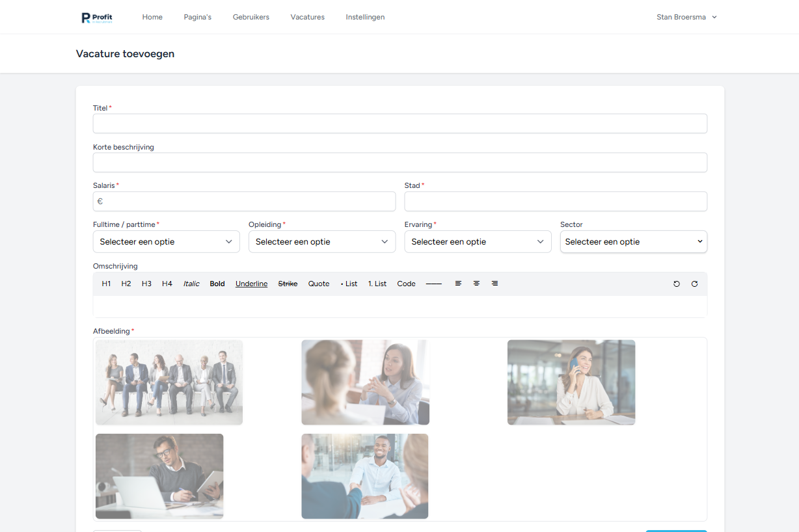Screen dimensions: 799x532
Task: Center align text in the Omschrijving editor
Action: click(x=476, y=284)
